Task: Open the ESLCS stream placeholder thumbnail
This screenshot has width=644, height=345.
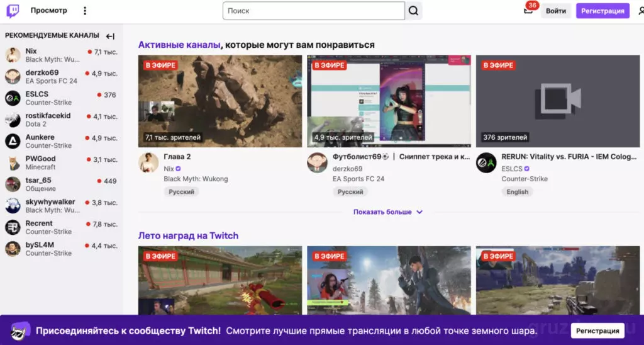Action: (558, 101)
